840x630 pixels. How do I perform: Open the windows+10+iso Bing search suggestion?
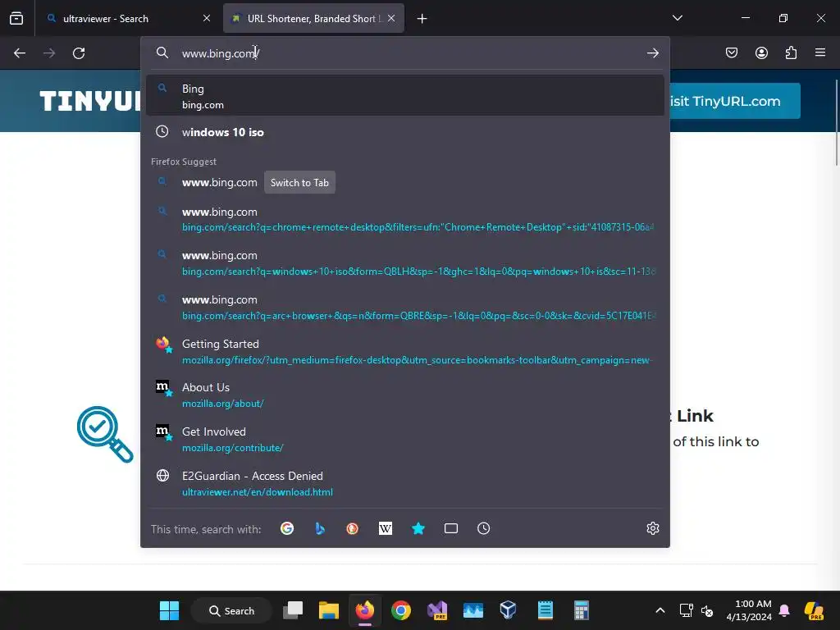click(405, 263)
